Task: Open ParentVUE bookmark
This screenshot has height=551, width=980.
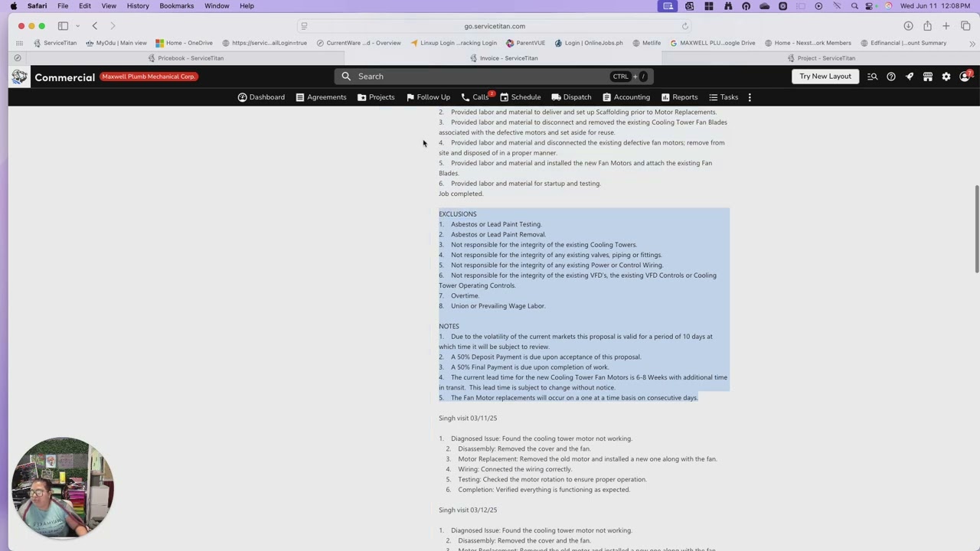Action: 526,43
